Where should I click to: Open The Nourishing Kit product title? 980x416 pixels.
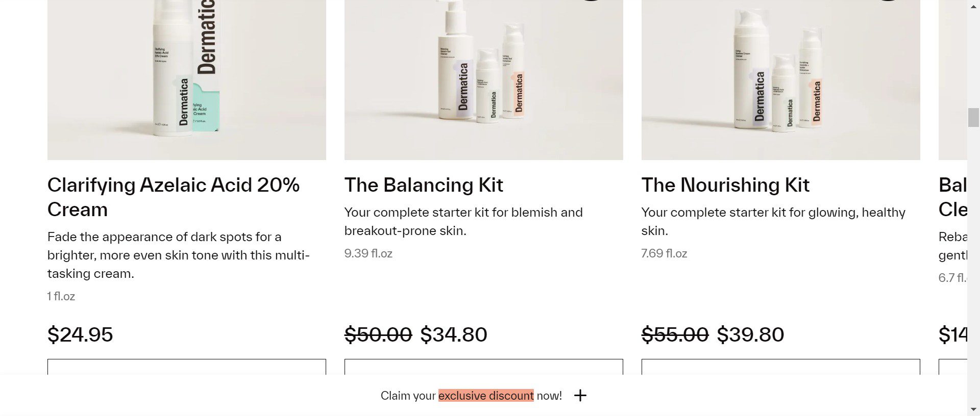tap(725, 185)
